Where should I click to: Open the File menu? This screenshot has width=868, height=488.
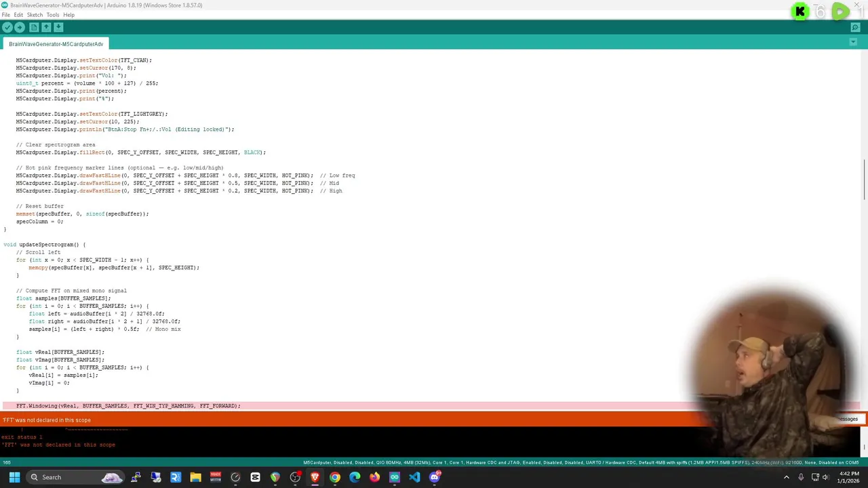[5, 15]
